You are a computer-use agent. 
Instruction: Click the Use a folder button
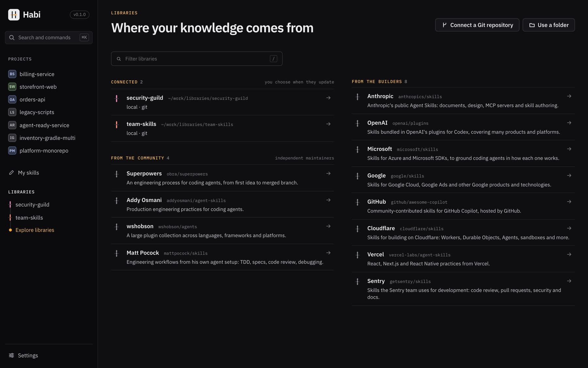[549, 25]
